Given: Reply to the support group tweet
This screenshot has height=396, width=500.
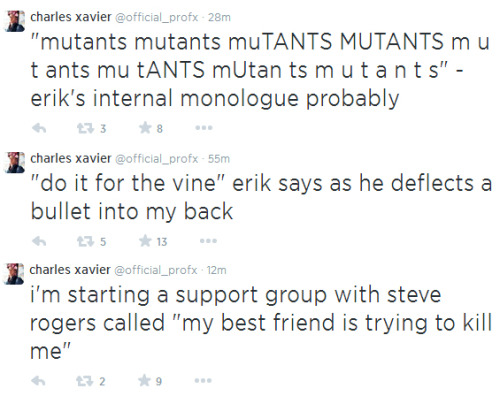Looking at the screenshot, I should 38,381.
